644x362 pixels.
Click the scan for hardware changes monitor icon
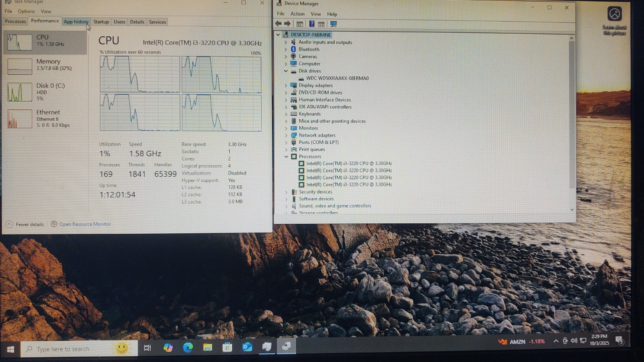pos(333,24)
